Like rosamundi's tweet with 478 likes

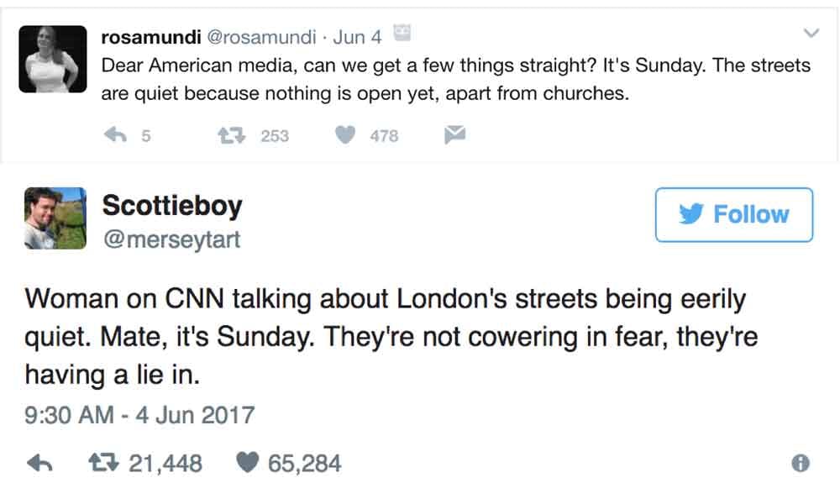pyautogui.click(x=345, y=135)
